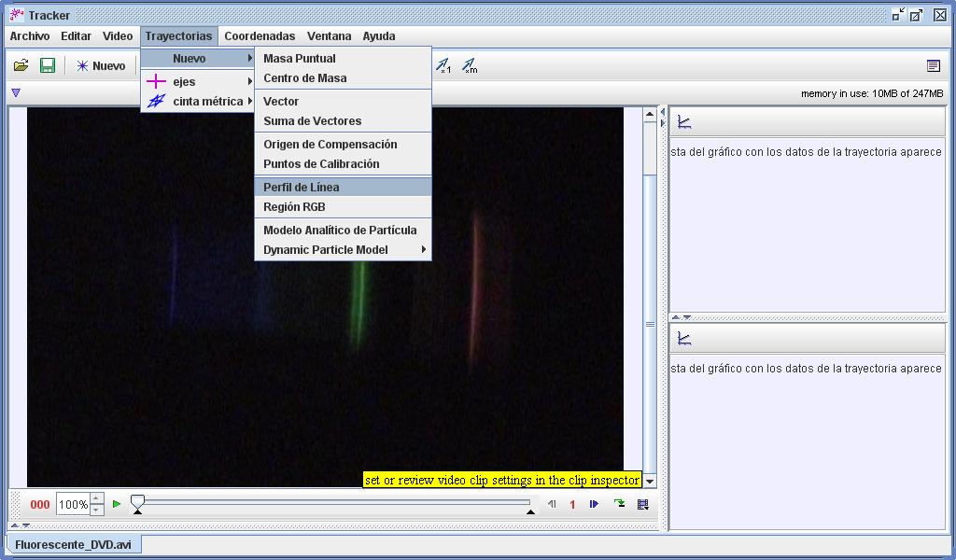Start playback with the green play button

[x=115, y=504]
